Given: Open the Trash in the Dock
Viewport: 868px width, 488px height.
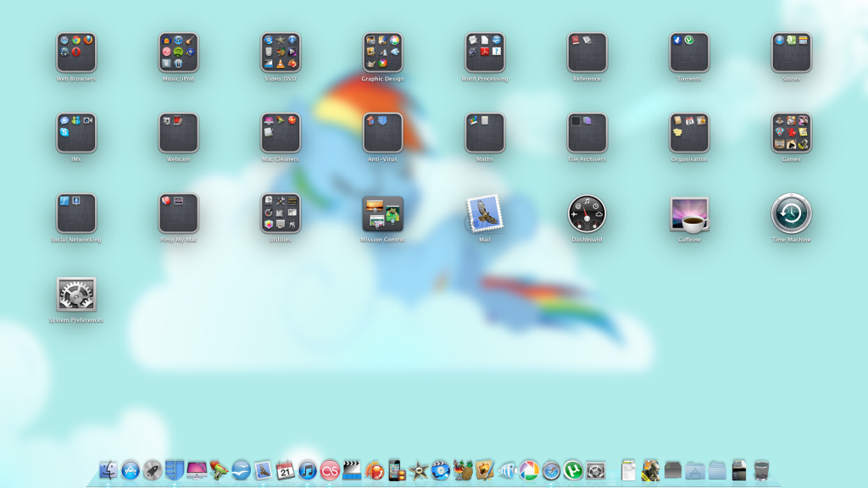Looking at the screenshot, I should click(762, 470).
